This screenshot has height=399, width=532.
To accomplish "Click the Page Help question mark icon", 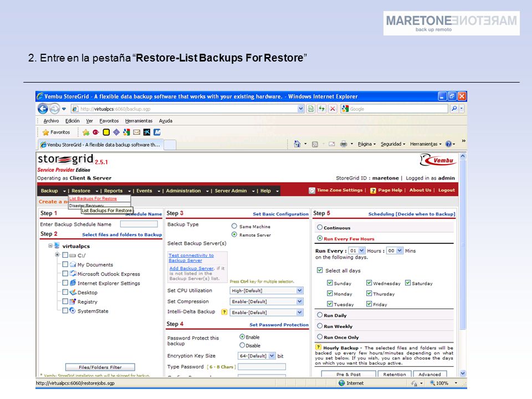I will coord(373,190).
